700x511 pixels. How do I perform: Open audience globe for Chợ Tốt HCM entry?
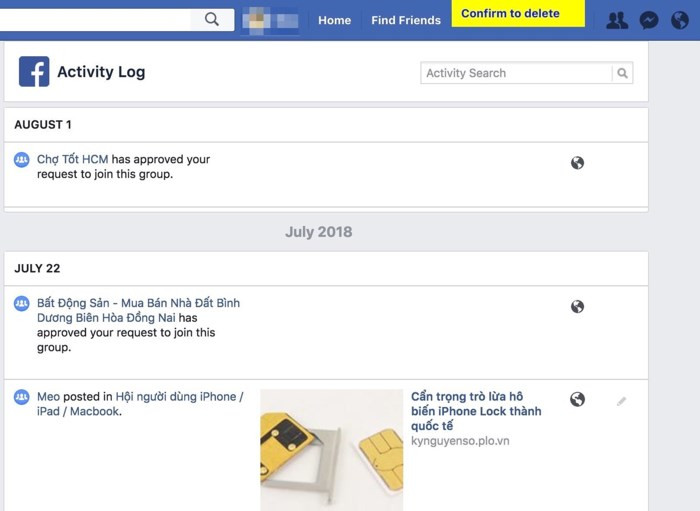point(577,163)
